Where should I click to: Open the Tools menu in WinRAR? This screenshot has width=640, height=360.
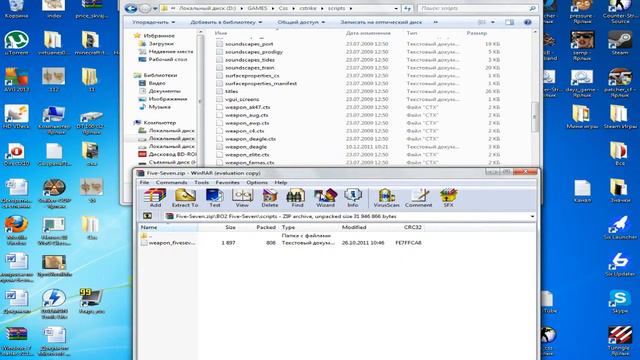click(x=202, y=182)
